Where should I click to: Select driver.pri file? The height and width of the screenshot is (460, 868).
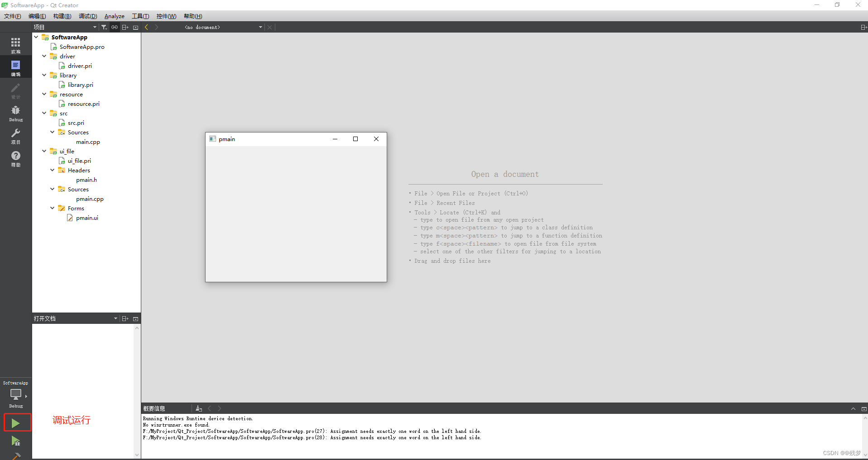coord(80,66)
